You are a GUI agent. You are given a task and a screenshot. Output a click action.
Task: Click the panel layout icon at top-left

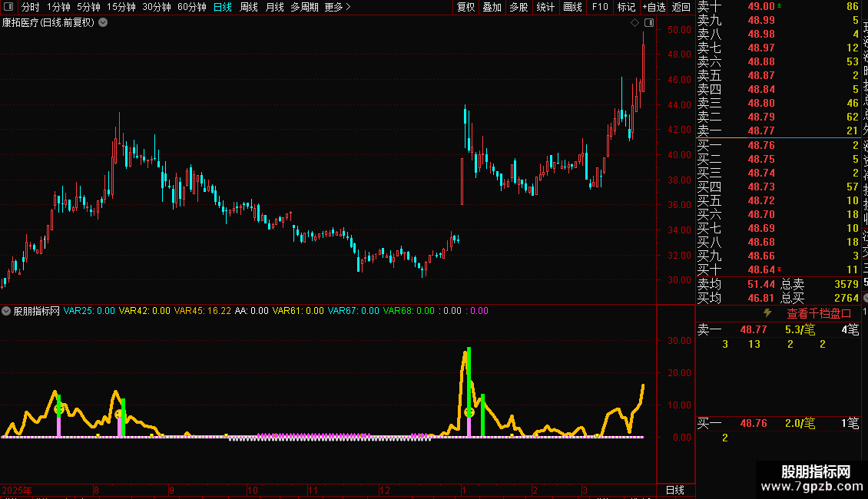point(8,7)
